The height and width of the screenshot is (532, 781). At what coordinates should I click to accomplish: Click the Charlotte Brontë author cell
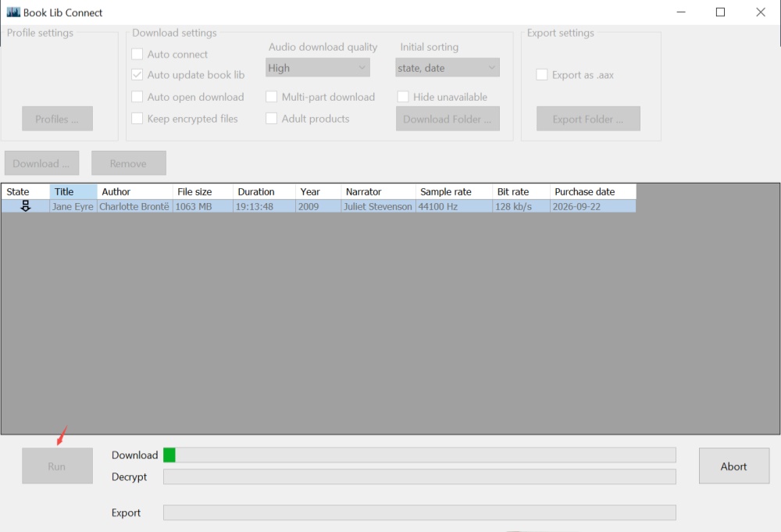pyautogui.click(x=135, y=206)
